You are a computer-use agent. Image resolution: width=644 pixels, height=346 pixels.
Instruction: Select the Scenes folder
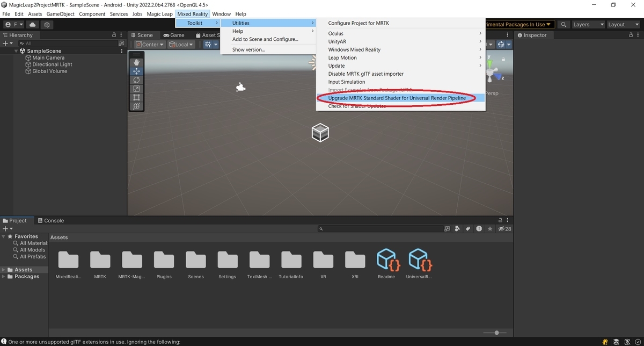(x=196, y=264)
